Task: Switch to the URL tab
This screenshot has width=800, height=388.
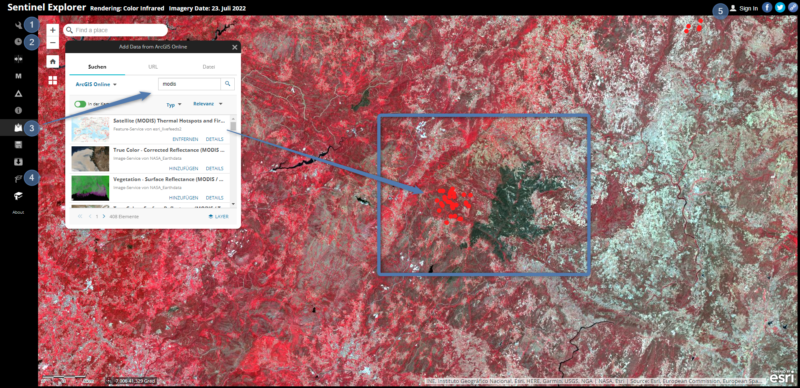Action: pos(153,67)
